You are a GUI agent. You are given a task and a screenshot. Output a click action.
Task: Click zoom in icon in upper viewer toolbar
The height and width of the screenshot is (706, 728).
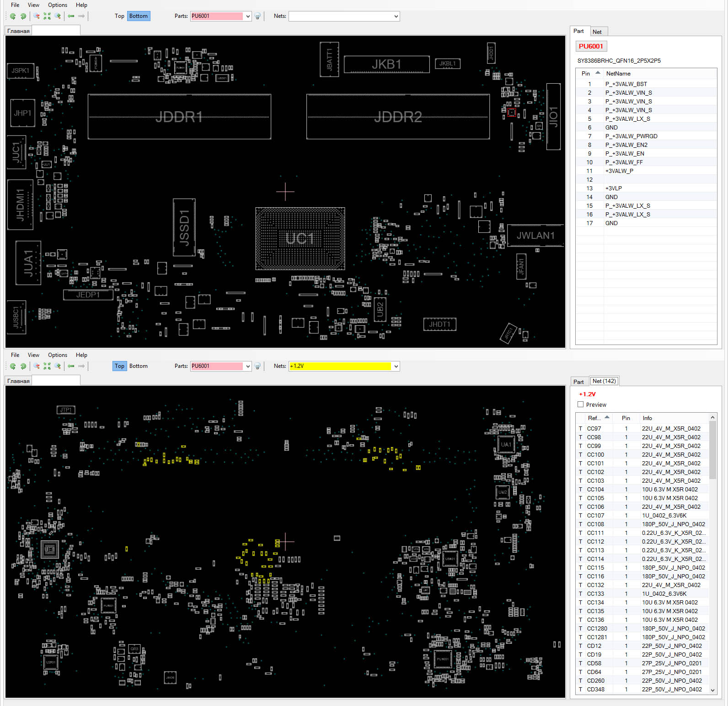coord(58,16)
